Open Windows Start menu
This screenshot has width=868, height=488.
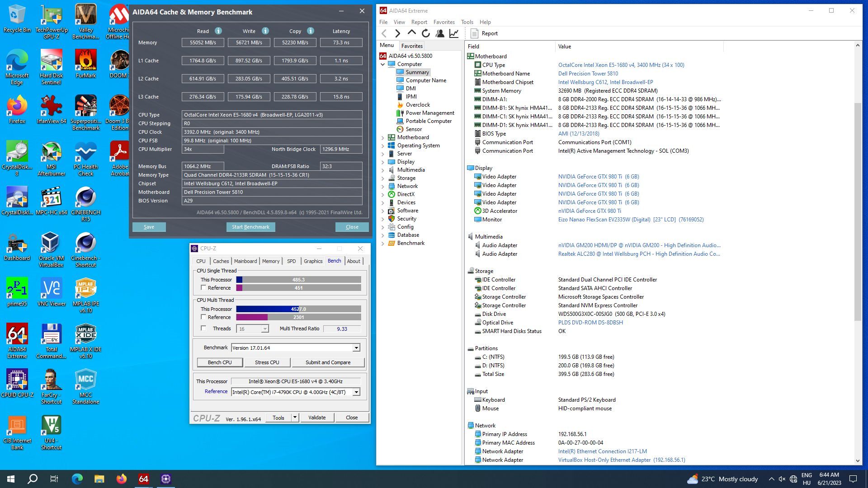point(11,479)
